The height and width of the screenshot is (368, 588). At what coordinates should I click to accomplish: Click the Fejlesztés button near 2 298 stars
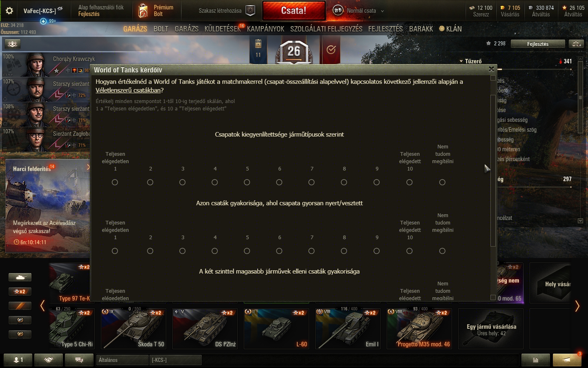(538, 44)
